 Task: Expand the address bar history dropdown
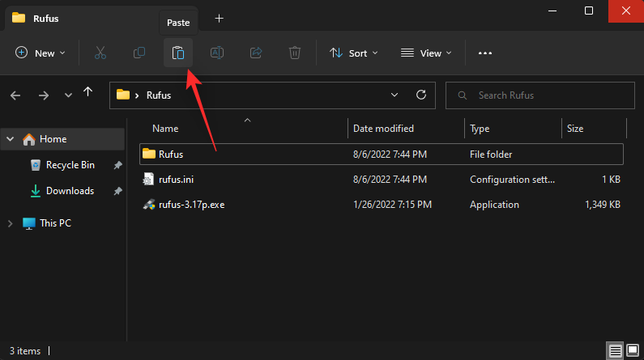tap(395, 95)
